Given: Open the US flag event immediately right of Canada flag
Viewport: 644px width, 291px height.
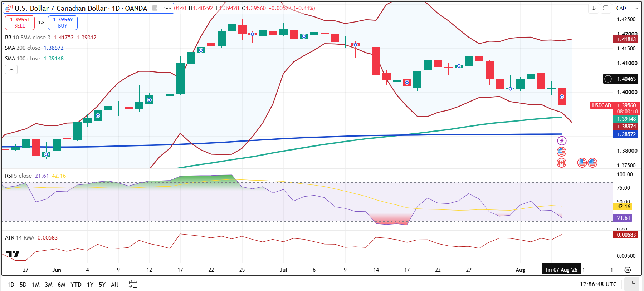Looking at the screenshot, I should point(582,163).
